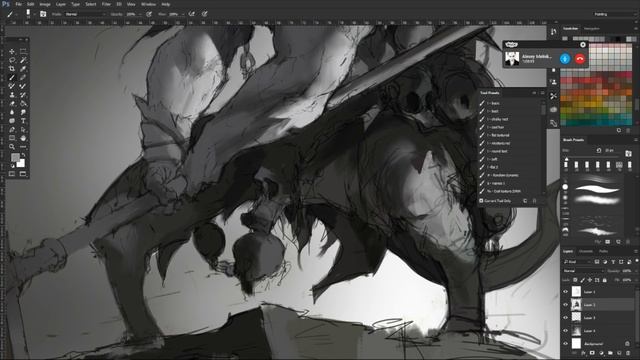The height and width of the screenshot is (360, 640).
Task: Select the Blur tool in toolbox
Action: [12, 112]
